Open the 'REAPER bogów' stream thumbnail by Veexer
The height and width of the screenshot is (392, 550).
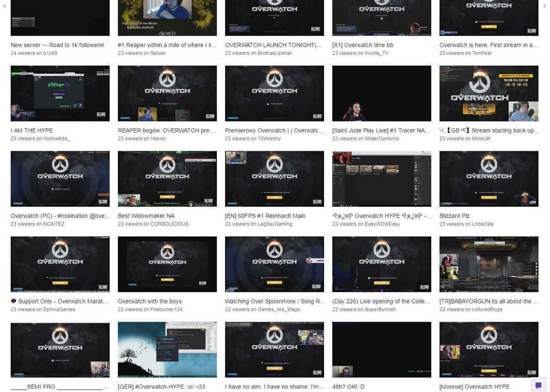167,94
